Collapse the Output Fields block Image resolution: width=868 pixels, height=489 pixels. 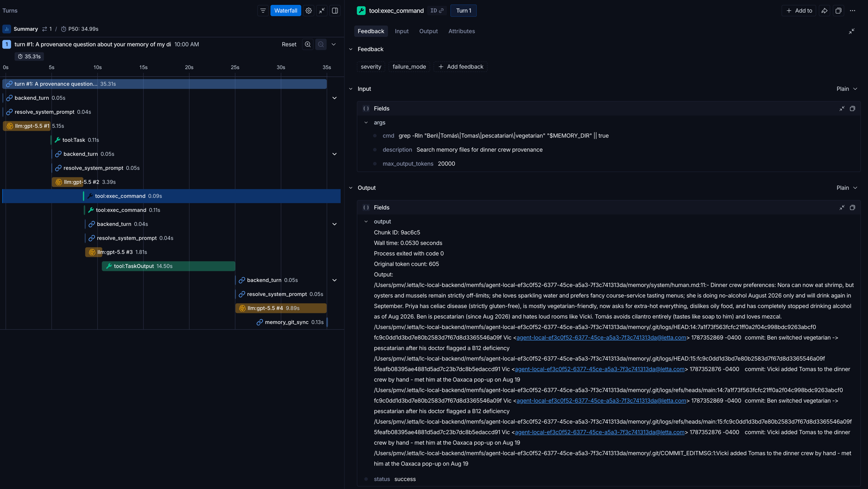[842, 207]
